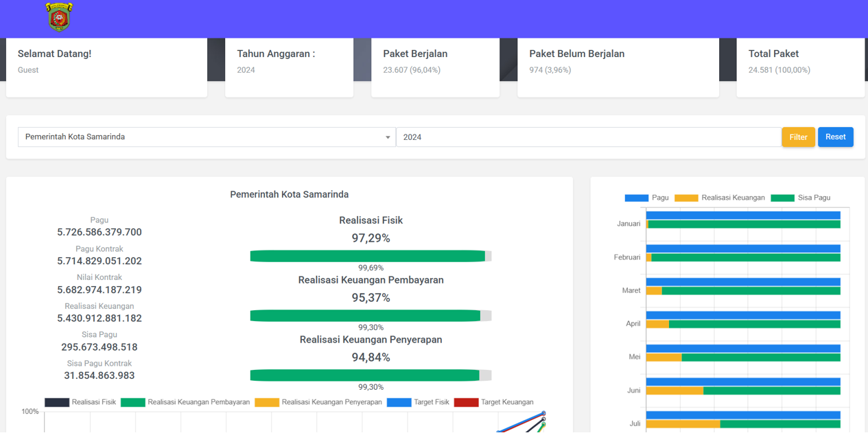Click the Maret orange realization bar
Viewport: 868px width, 444px height.
tap(654, 291)
